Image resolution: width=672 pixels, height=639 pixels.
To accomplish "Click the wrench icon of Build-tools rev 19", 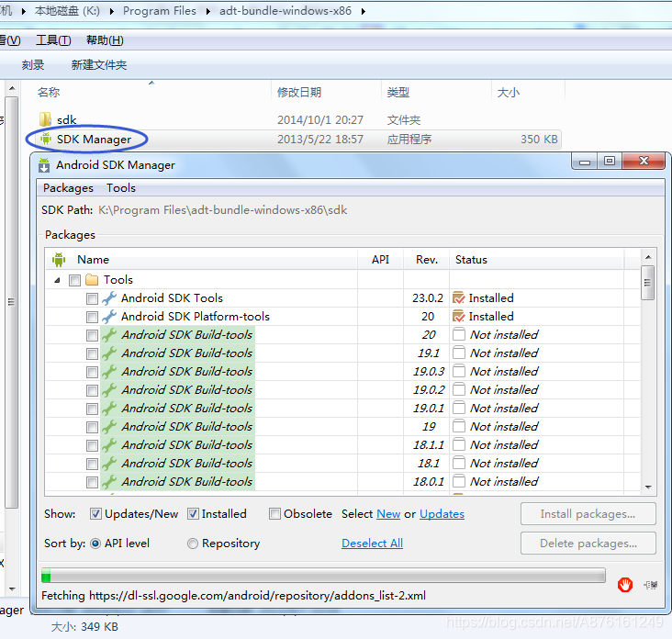I will click(x=109, y=427).
